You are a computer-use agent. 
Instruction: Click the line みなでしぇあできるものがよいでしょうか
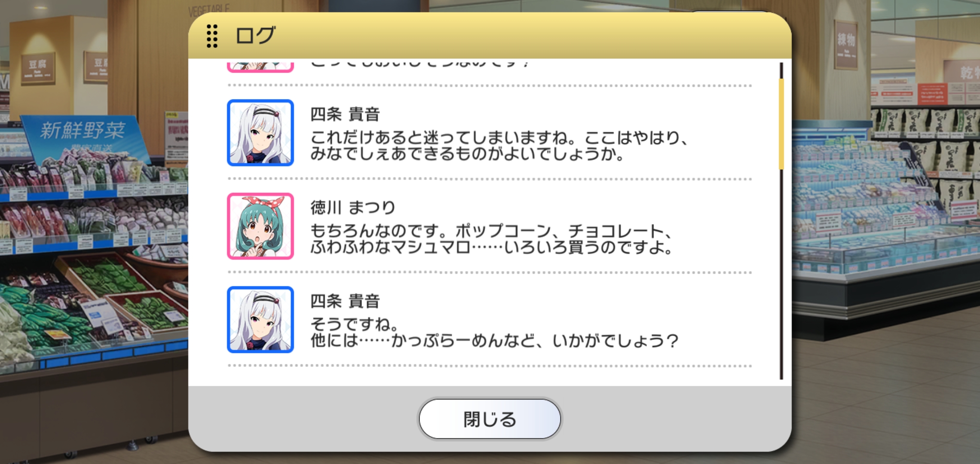(x=467, y=154)
